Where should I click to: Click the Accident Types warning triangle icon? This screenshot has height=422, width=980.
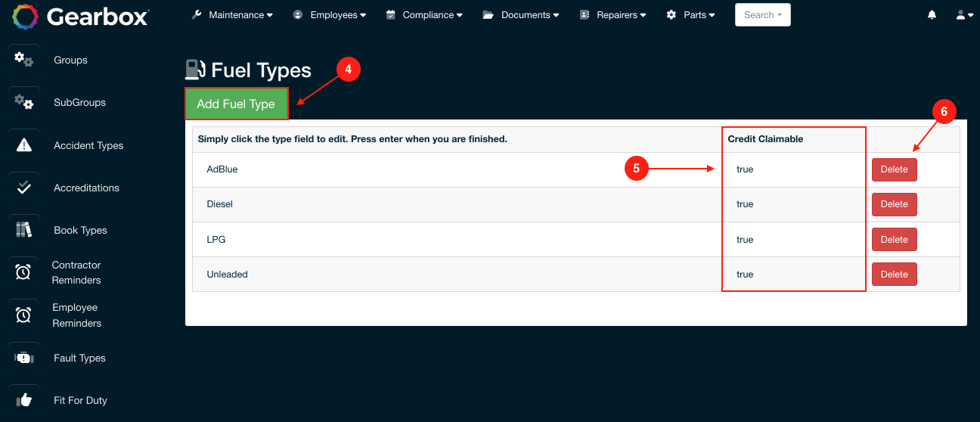point(24,145)
